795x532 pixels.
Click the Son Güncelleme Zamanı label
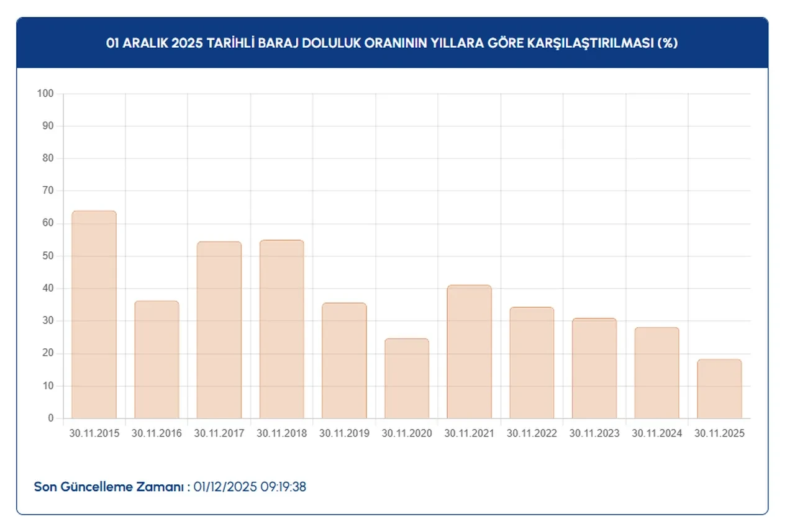click(112, 487)
